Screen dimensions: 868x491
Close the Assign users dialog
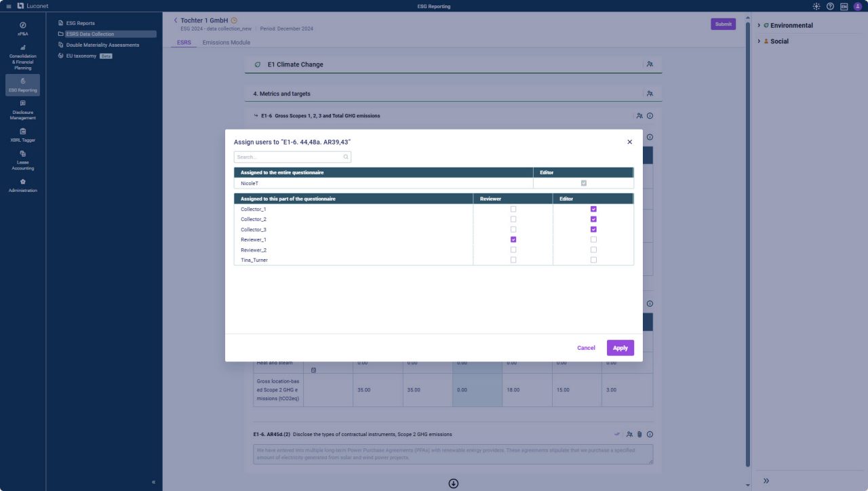click(629, 142)
